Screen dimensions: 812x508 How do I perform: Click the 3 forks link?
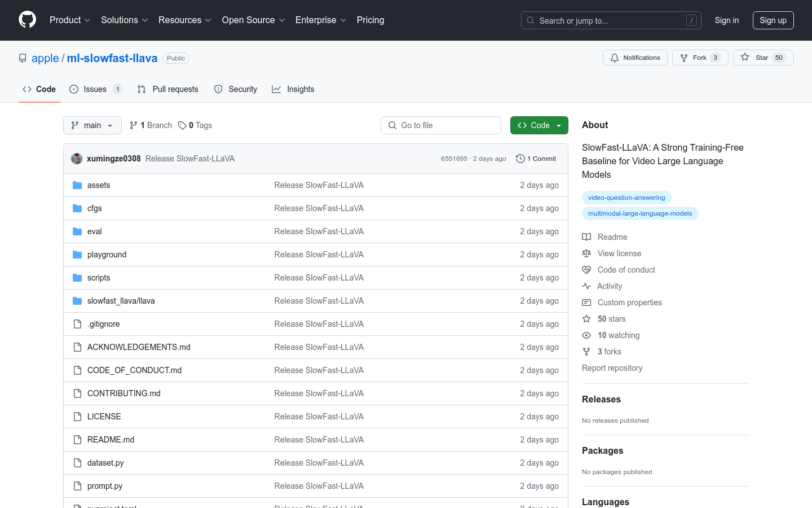coord(610,352)
